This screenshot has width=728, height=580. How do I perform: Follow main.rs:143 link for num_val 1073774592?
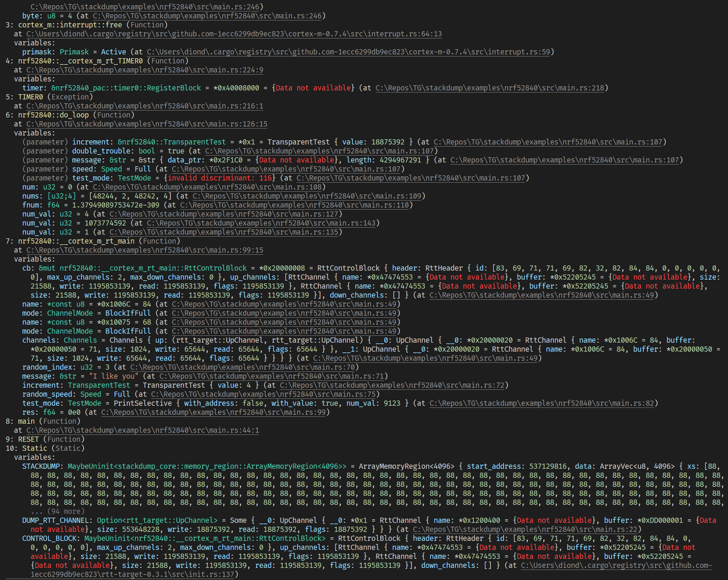pyautogui.click(x=261, y=223)
